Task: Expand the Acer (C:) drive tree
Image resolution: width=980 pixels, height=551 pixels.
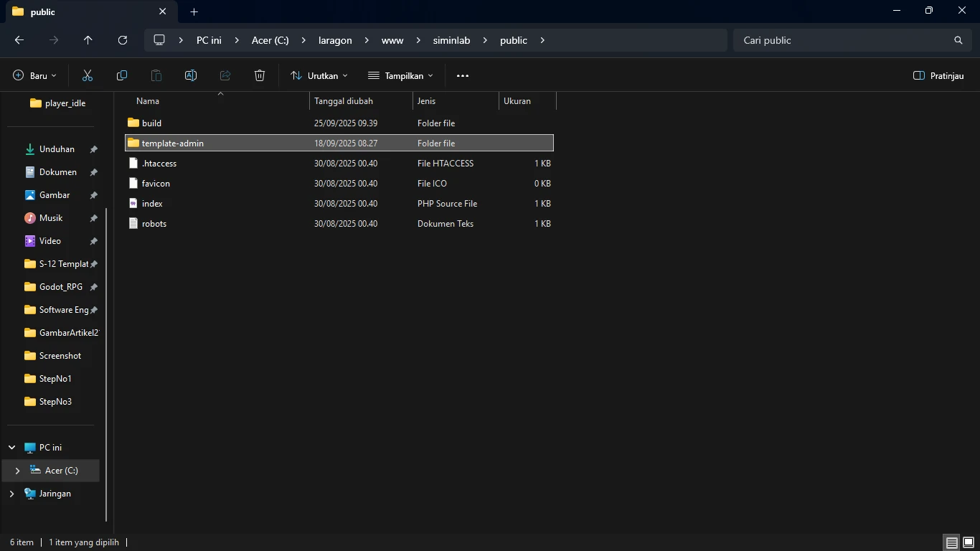Action: coord(17,471)
